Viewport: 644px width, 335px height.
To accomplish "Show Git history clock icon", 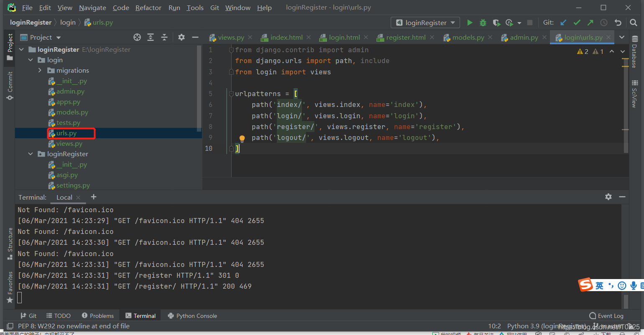I will [604, 23].
